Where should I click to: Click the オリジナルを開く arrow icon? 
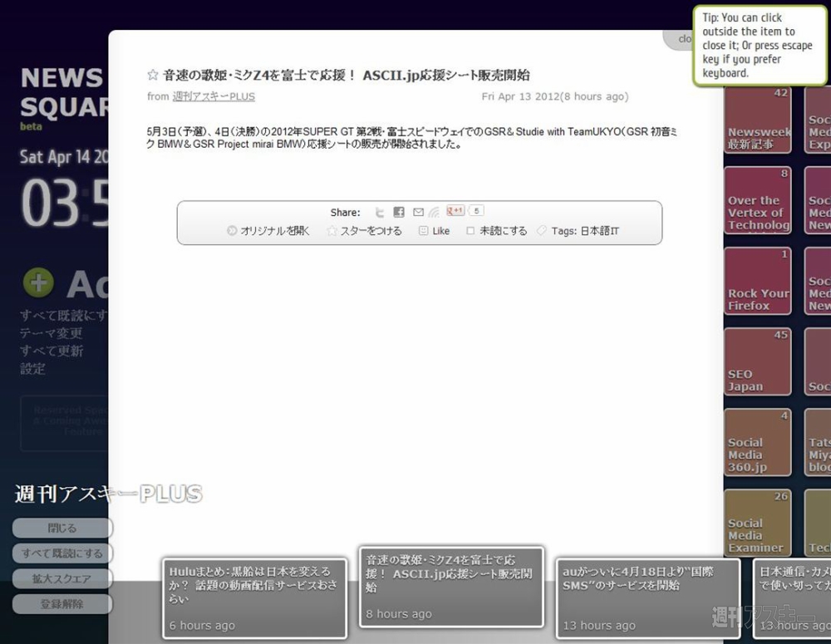coord(231,230)
